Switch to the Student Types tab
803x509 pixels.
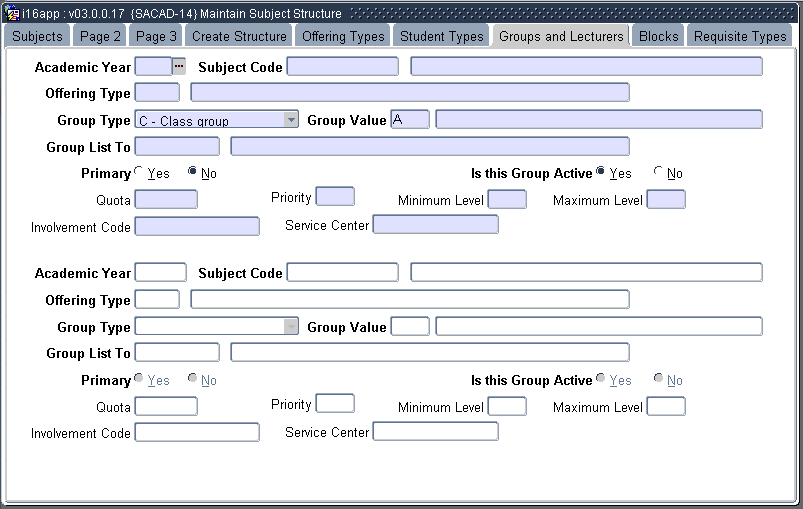[441, 36]
